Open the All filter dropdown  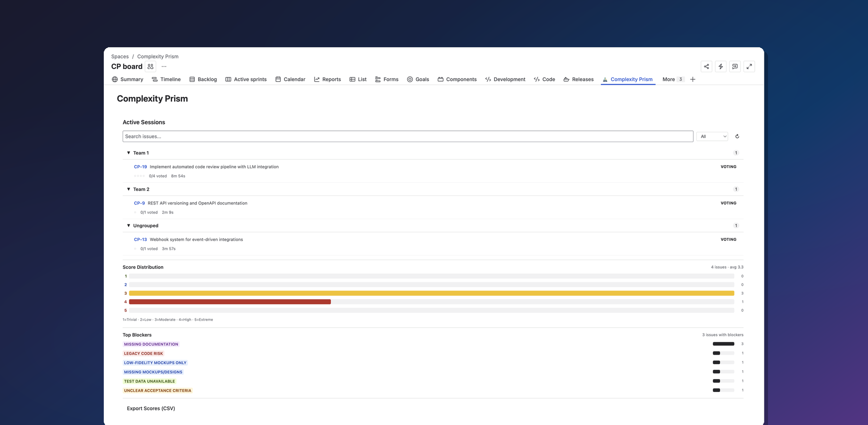[712, 136]
